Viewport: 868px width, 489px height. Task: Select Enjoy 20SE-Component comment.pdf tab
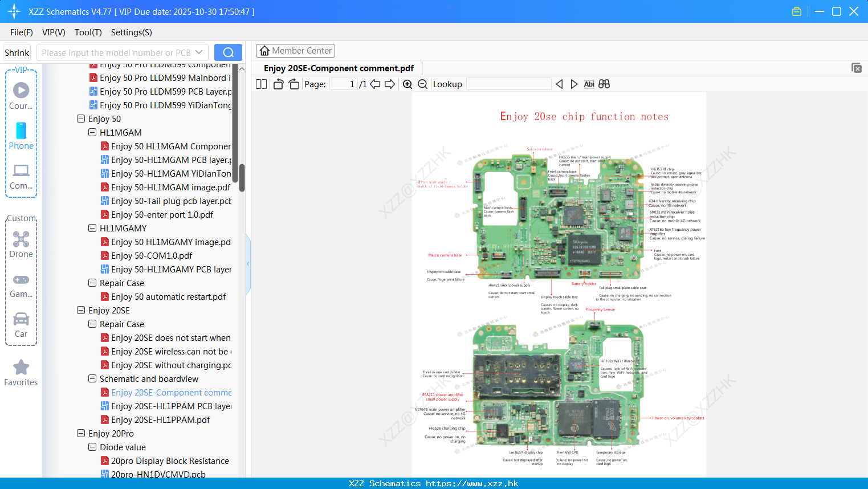tap(339, 68)
